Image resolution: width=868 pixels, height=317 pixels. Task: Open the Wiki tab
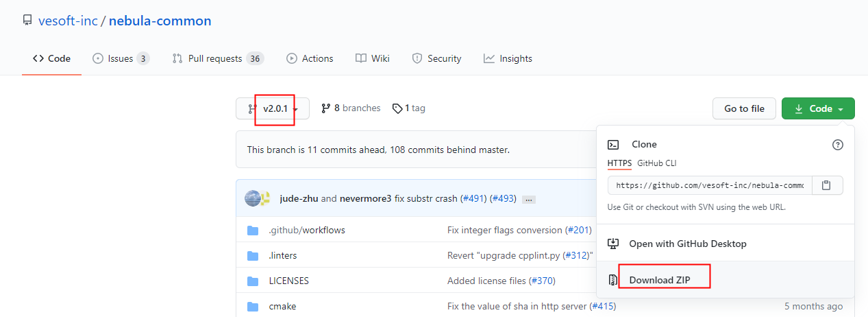(x=373, y=58)
